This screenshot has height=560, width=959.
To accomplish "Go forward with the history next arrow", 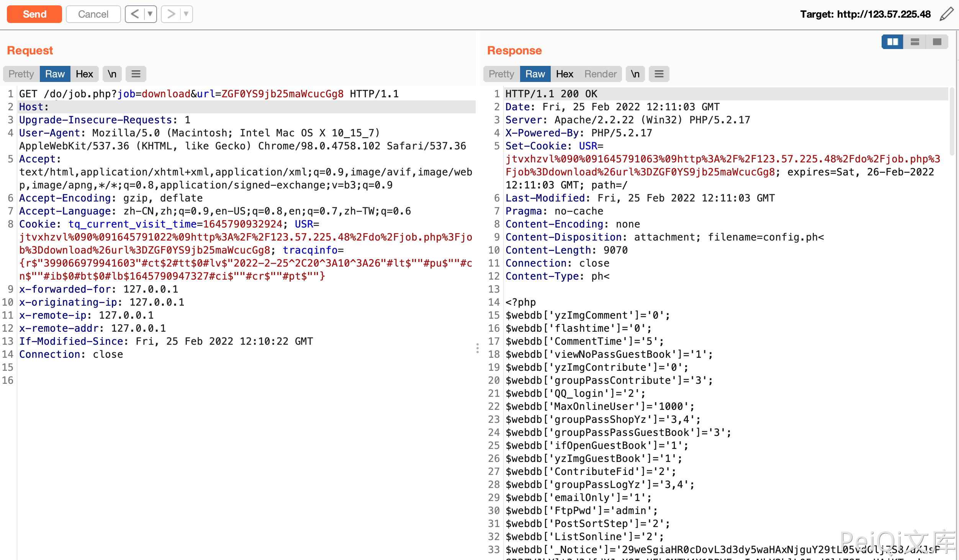I will [x=171, y=14].
